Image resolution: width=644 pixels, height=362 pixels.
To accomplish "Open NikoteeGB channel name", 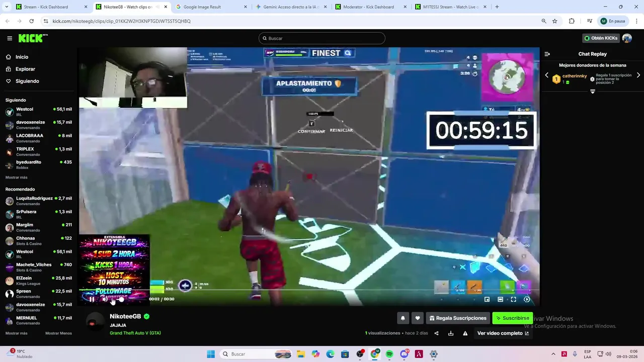I will [x=125, y=316].
